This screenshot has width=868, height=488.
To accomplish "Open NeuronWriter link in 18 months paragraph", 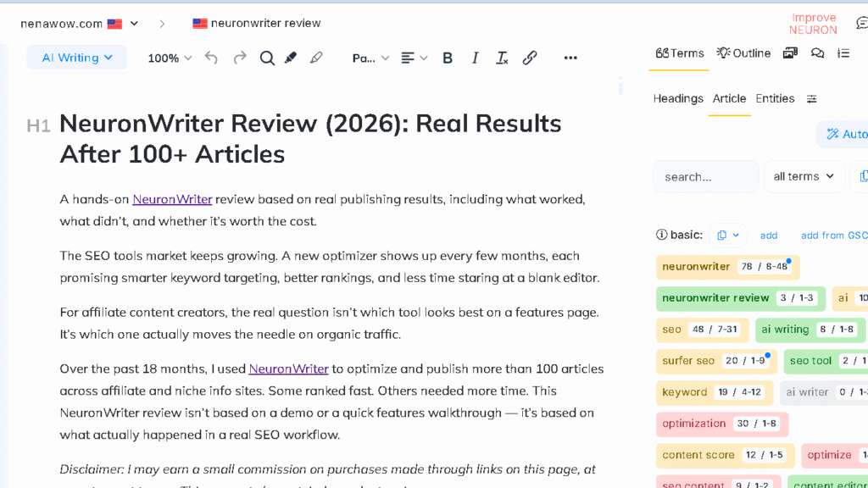I will click(x=288, y=369).
